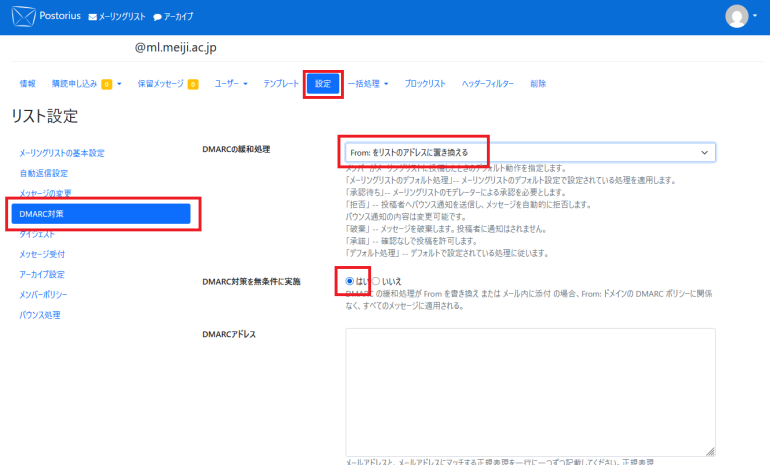Switch to the 設定 tab
Viewport: 770px width, 465px height.
tap(323, 84)
